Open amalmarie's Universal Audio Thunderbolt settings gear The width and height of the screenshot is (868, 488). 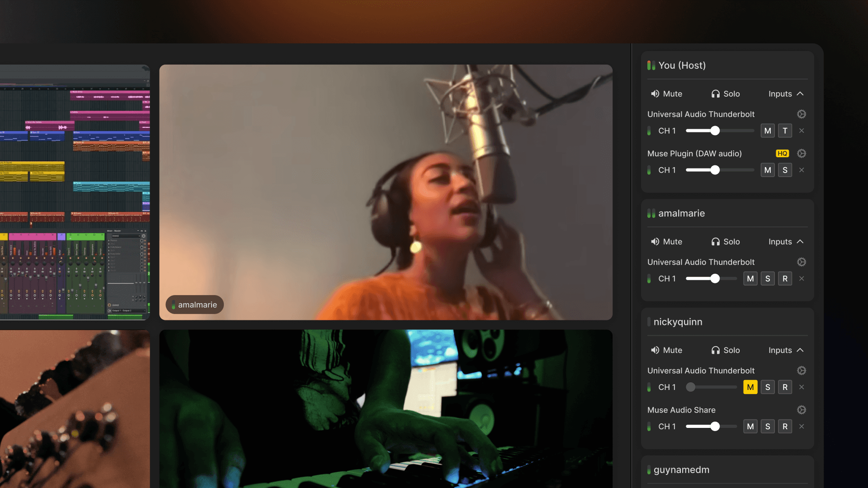(x=801, y=262)
